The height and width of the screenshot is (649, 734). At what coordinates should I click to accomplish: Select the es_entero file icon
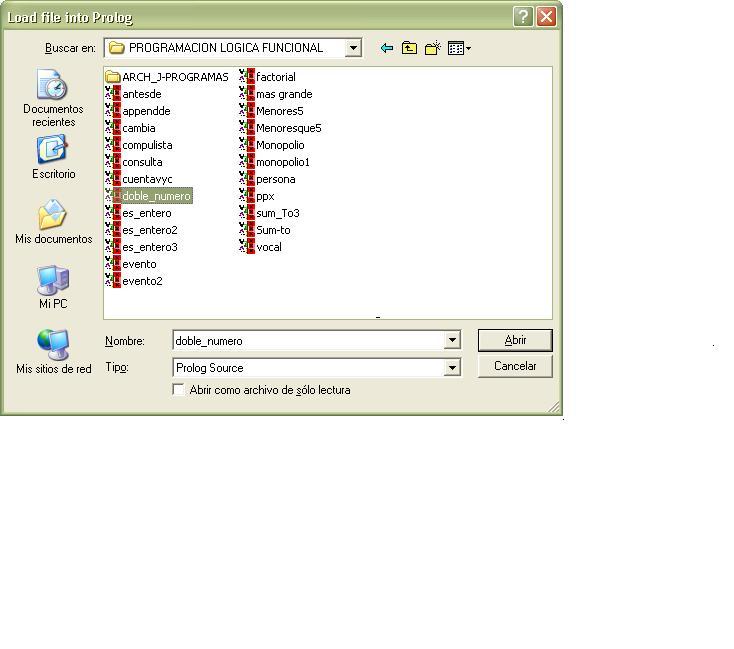(x=113, y=213)
